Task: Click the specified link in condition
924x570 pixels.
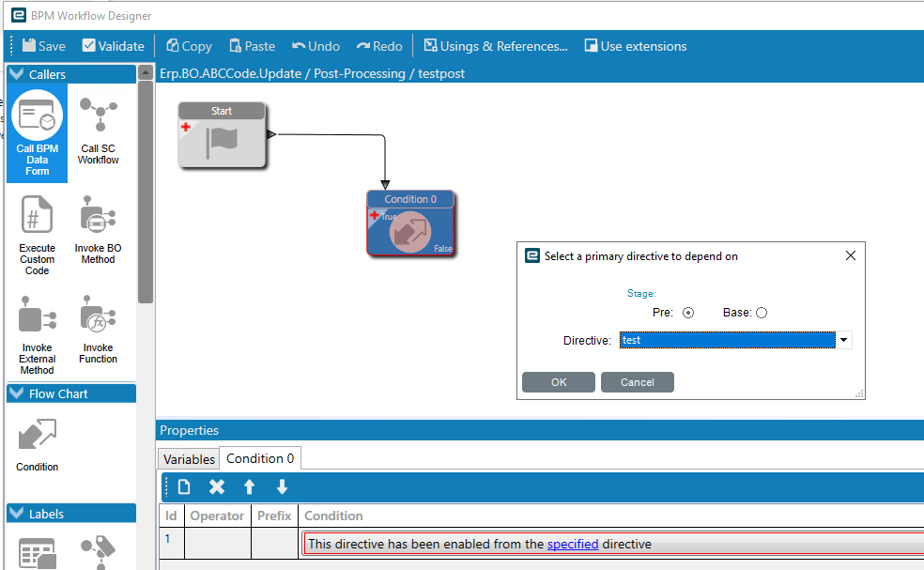Action: coord(573,544)
